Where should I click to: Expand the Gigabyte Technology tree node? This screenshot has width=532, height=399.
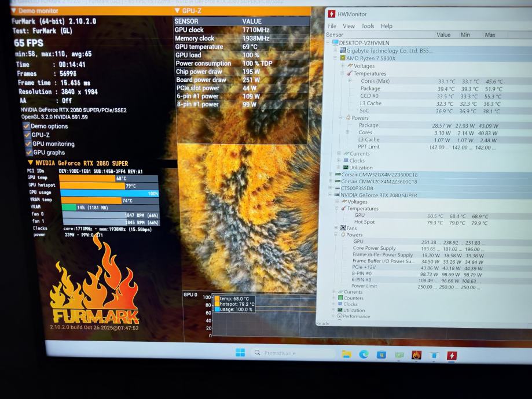point(336,50)
